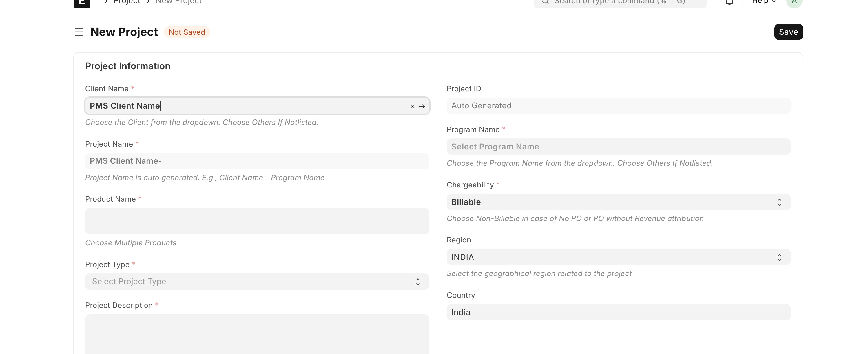Click 'Choose Multiple Products' hint text
868x354 pixels.
coord(131,243)
